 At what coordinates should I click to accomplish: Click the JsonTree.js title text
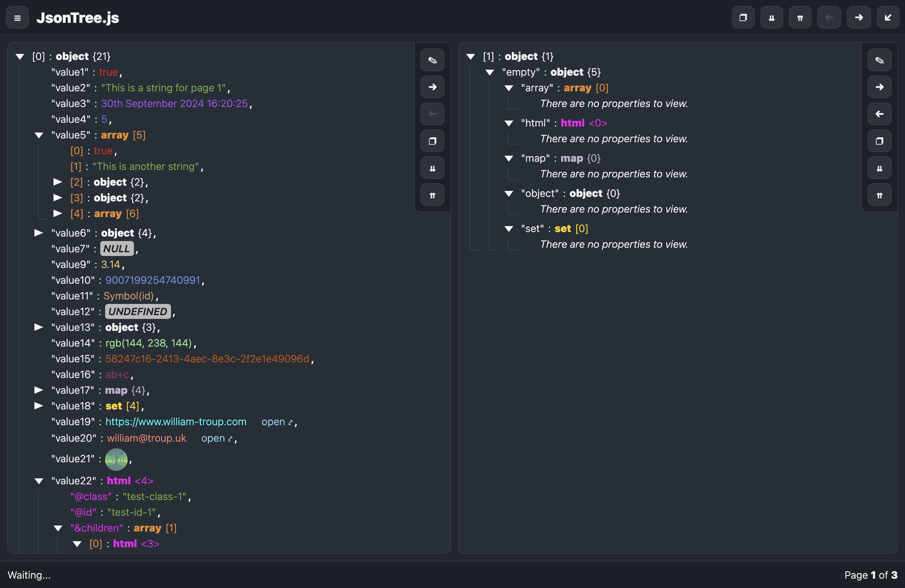click(x=77, y=17)
